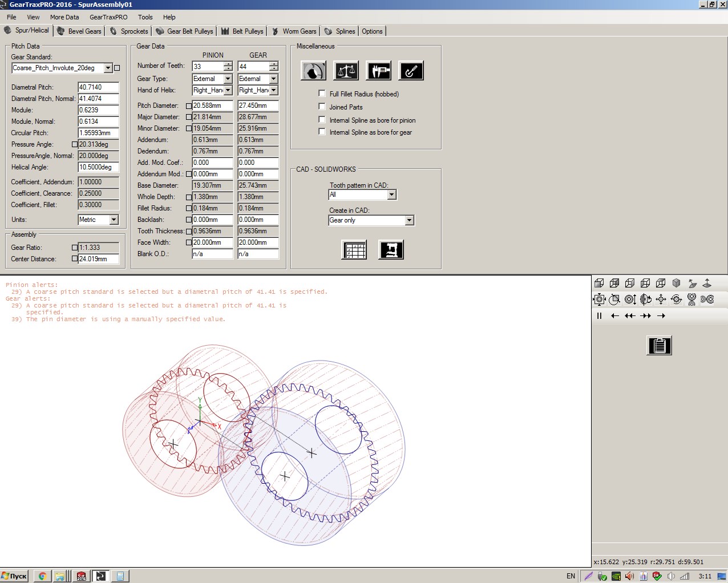Click the data table grid icon button

click(354, 250)
